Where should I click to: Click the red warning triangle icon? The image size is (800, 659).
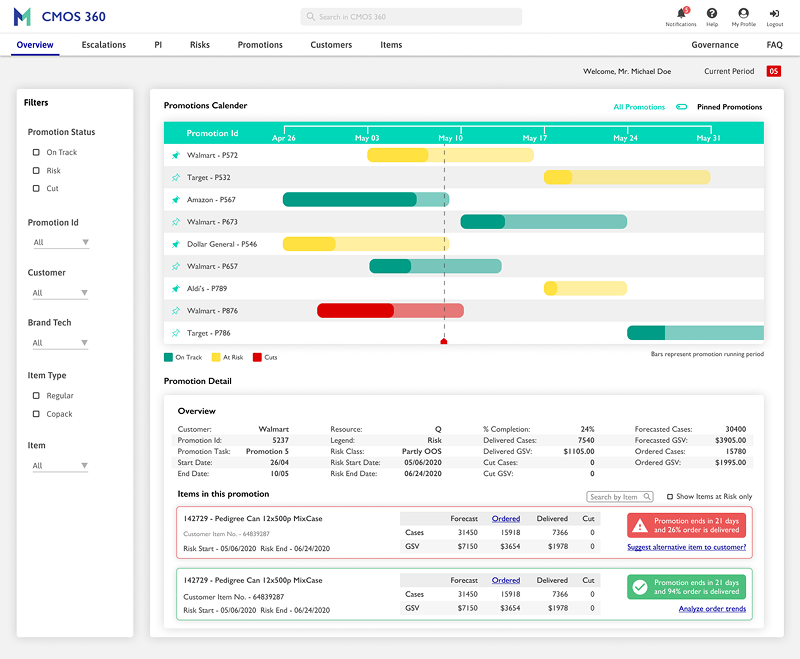pos(640,525)
